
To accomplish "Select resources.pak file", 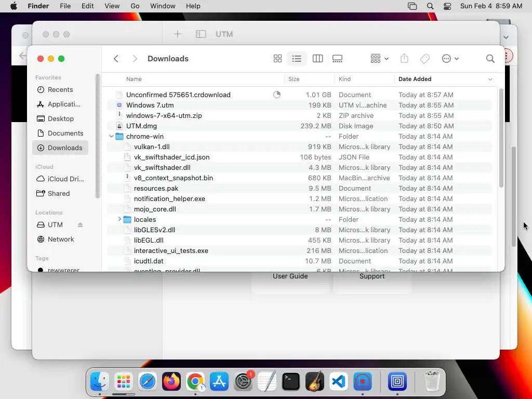I will point(300,188).
